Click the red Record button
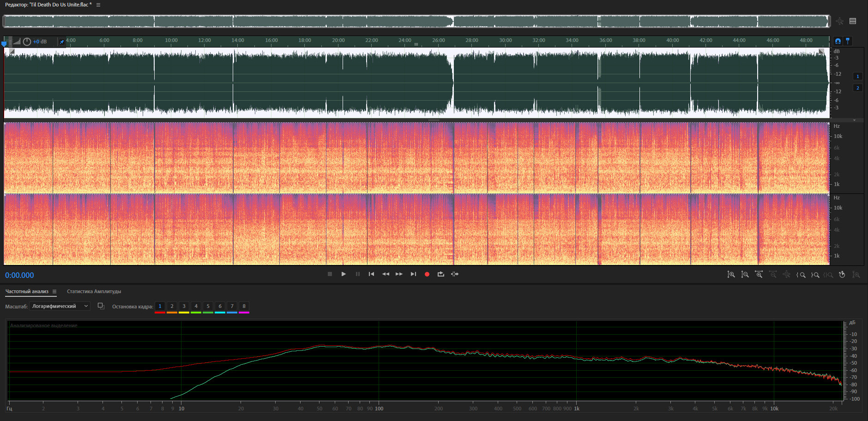Viewport: 868px width, 421px height. pos(427,274)
